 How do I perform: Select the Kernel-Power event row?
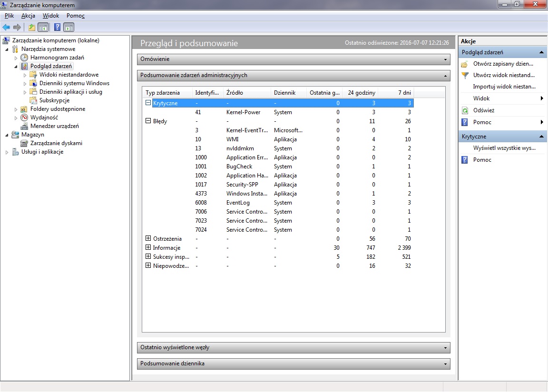click(278, 112)
